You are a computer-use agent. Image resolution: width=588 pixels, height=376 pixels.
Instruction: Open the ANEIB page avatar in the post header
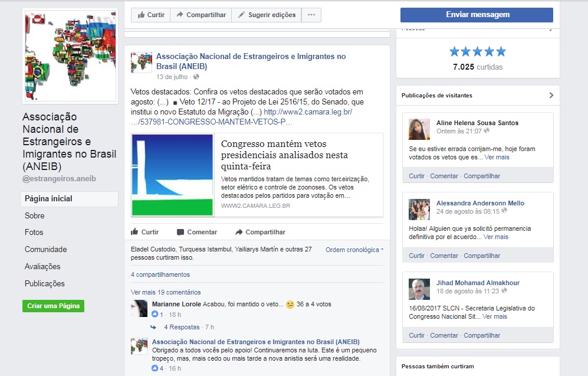pos(142,63)
